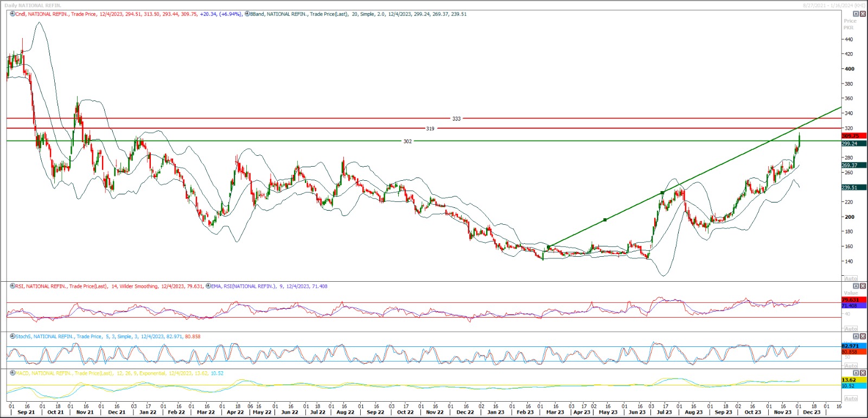Click the red 309.75 last price tag
The width and height of the screenshot is (868, 418).
click(x=853, y=136)
